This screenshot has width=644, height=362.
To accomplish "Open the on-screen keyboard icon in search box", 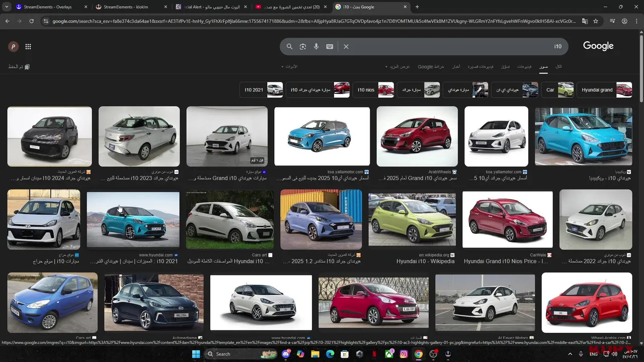I will coord(330,46).
